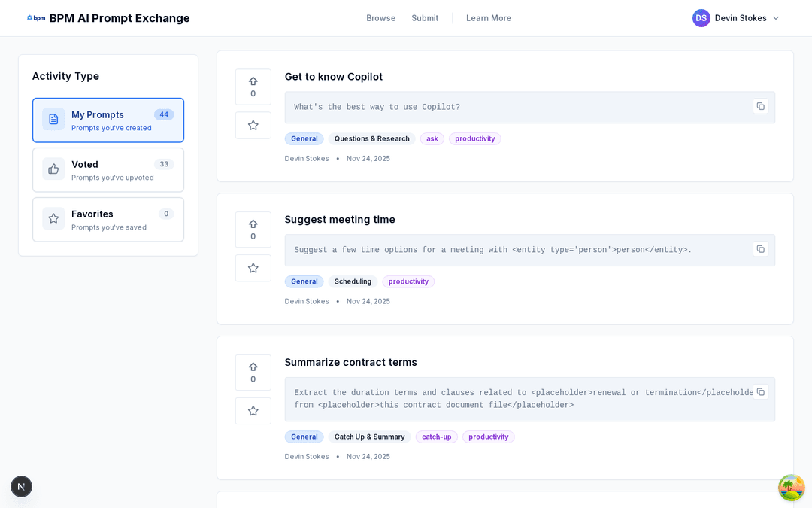Click the black "N" circle at bottom-left
The image size is (812, 508).
click(x=21, y=486)
